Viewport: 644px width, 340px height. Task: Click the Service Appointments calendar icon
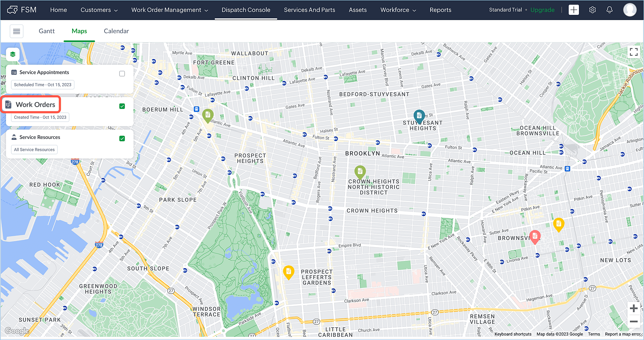click(x=14, y=72)
